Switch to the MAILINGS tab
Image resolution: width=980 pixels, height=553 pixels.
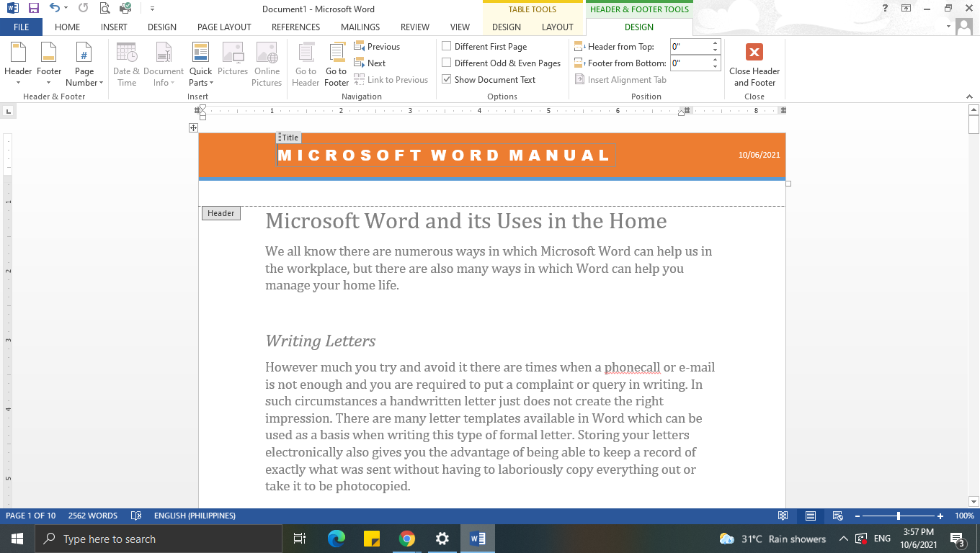tap(360, 27)
